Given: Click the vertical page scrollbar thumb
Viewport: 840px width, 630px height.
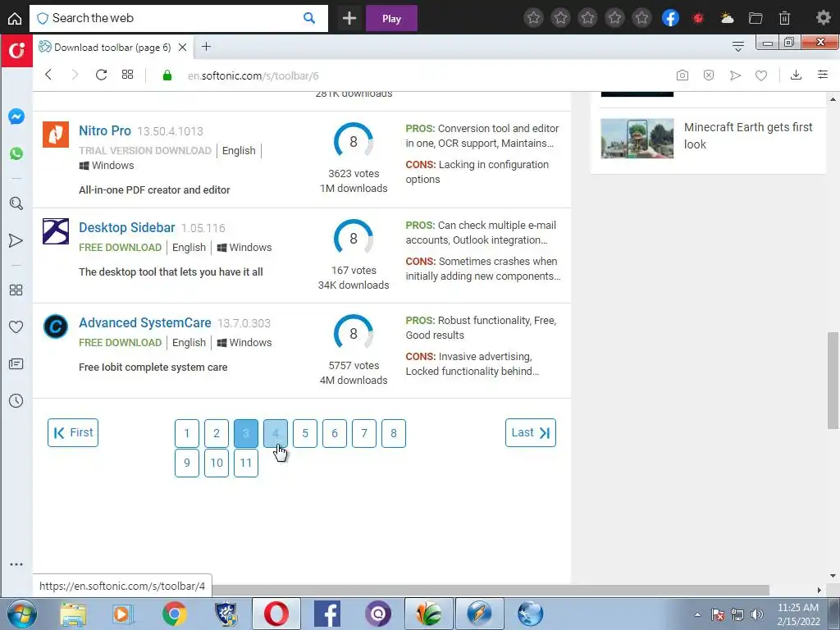Looking at the screenshot, I should tap(833, 381).
